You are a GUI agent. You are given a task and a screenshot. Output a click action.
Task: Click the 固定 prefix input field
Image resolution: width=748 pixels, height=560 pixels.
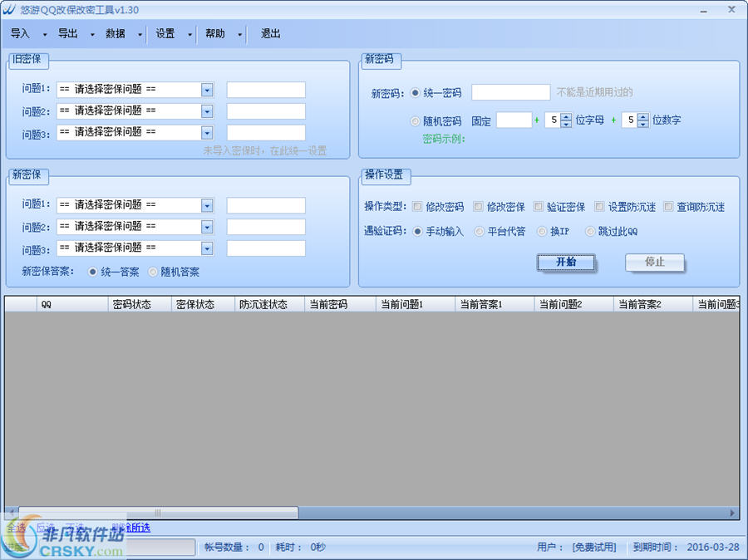point(514,120)
